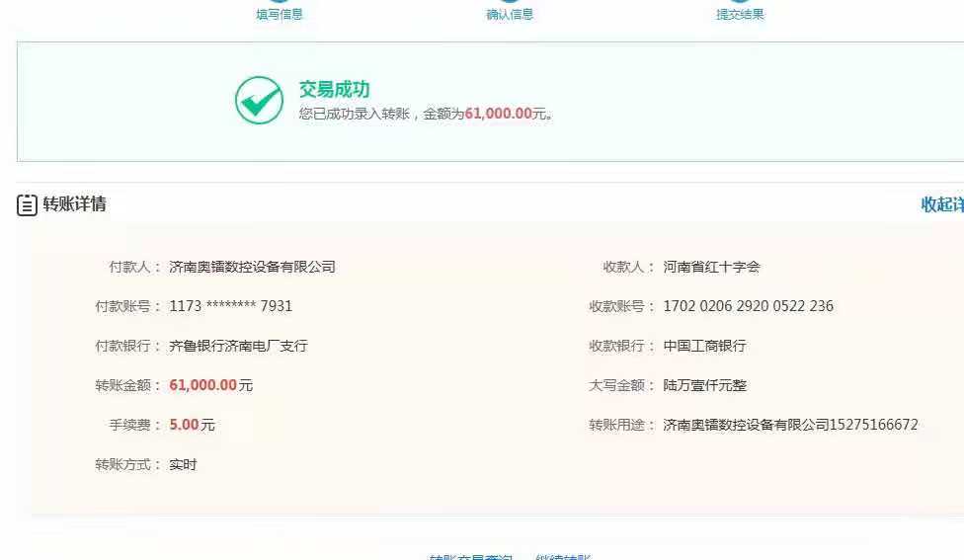The width and height of the screenshot is (964, 560).
Task: Select the 确认信息 step
Action: [510, 14]
